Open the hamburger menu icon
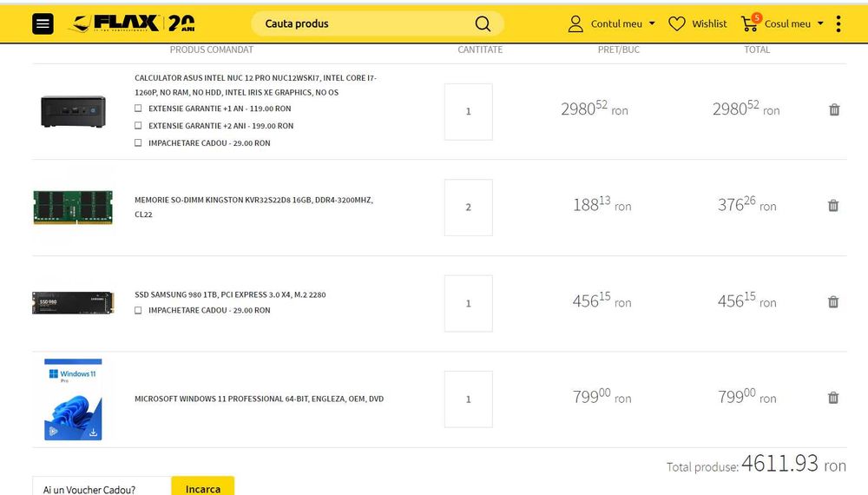This screenshot has height=495, width=868. [43, 23]
